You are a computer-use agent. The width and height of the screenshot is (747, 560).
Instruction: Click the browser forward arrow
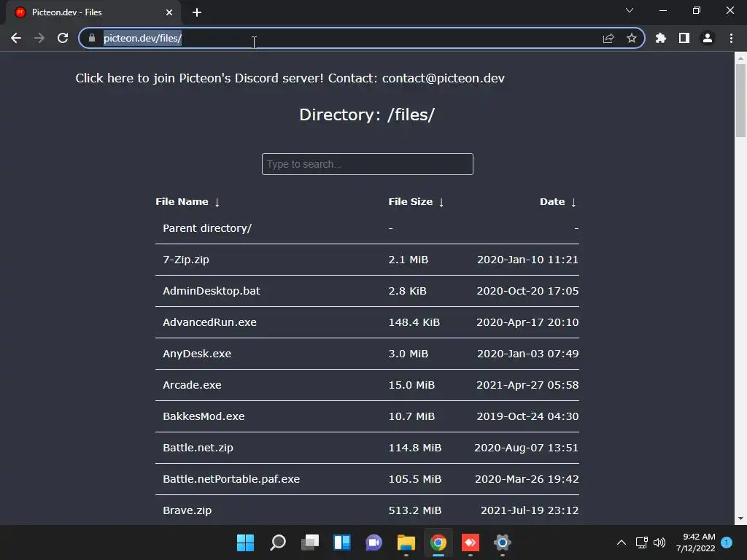(x=39, y=38)
